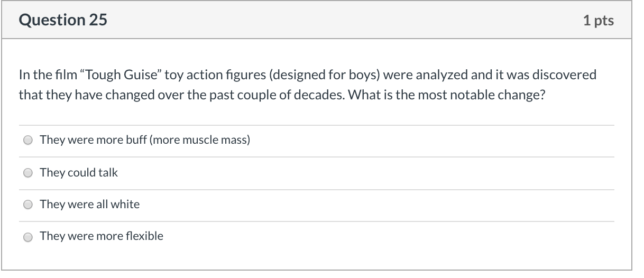Click the "They could talk" answer label
This screenshot has width=644, height=278.
point(79,173)
